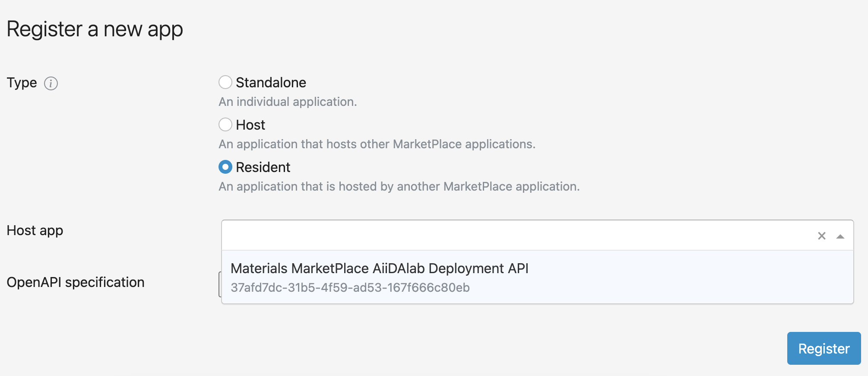Click the Host app field label
This screenshot has width=868, height=376.
35,230
